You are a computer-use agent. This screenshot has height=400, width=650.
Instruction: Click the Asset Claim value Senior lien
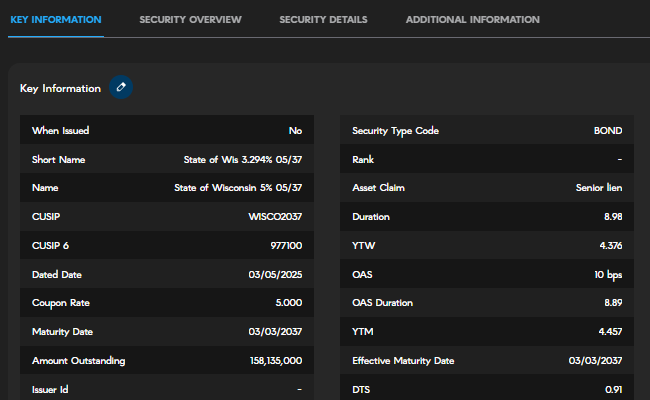click(599, 187)
